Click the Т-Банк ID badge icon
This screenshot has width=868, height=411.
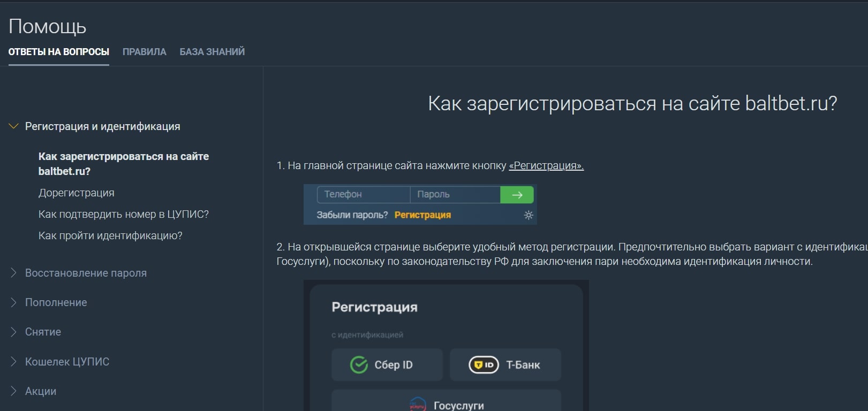pyautogui.click(x=484, y=365)
